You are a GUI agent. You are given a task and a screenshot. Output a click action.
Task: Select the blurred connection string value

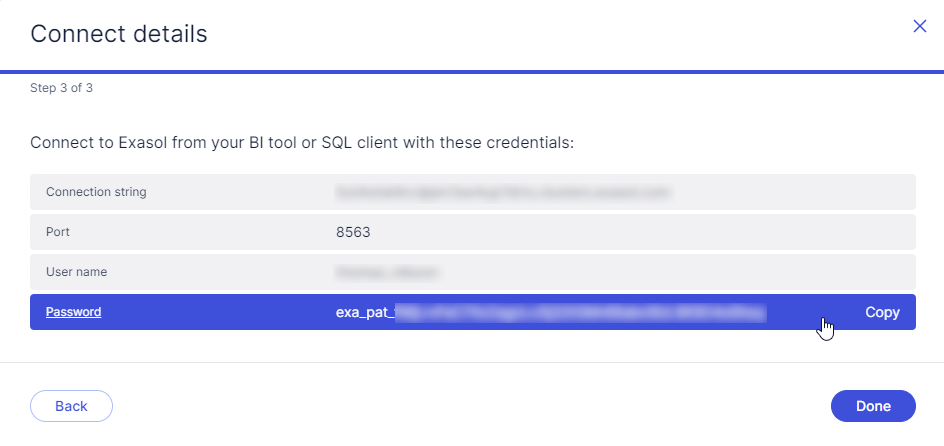tap(501, 191)
